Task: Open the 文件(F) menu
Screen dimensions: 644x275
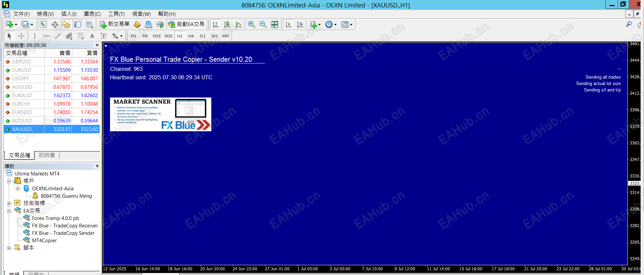Action: 21,14
